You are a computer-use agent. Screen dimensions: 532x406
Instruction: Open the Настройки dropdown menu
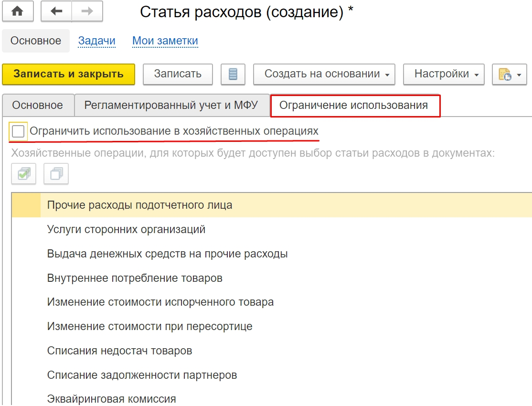[444, 74]
